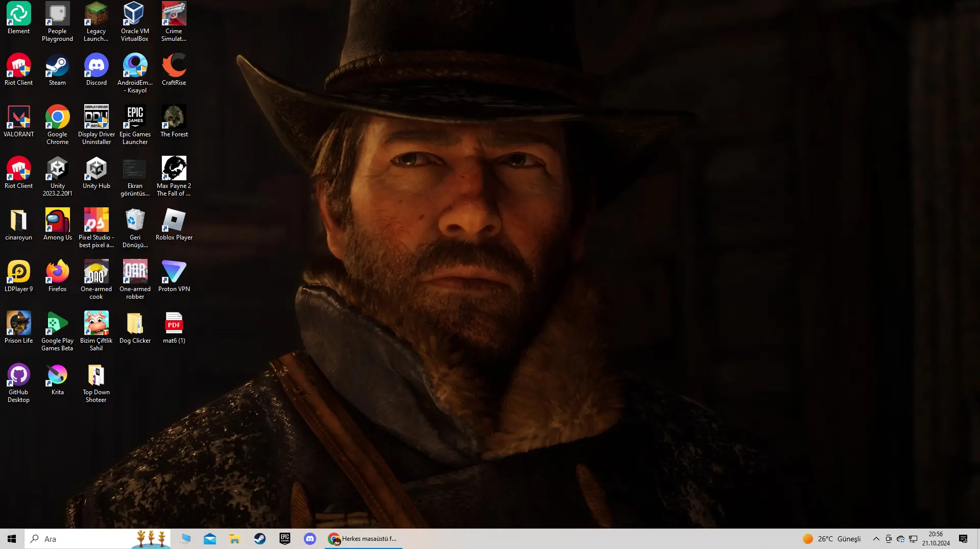Select the Unity 2023.2.20f1 editor icon
The width and height of the screenshot is (980, 549).
(57, 177)
